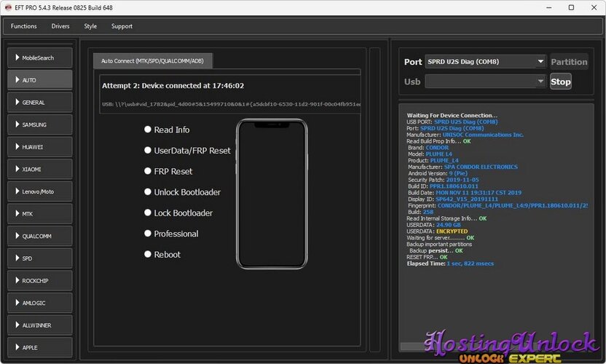Image resolution: width=606 pixels, height=364 pixels.
Task: Click the Stop button
Action: (x=560, y=82)
